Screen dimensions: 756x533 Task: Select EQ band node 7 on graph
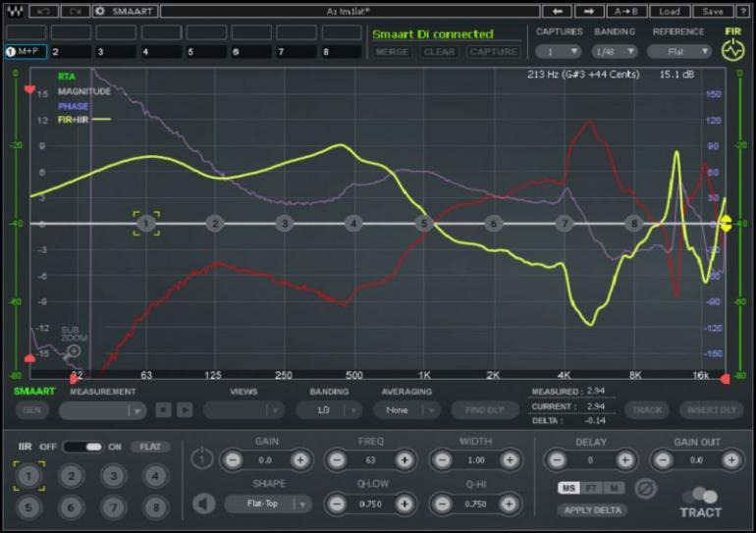(565, 223)
